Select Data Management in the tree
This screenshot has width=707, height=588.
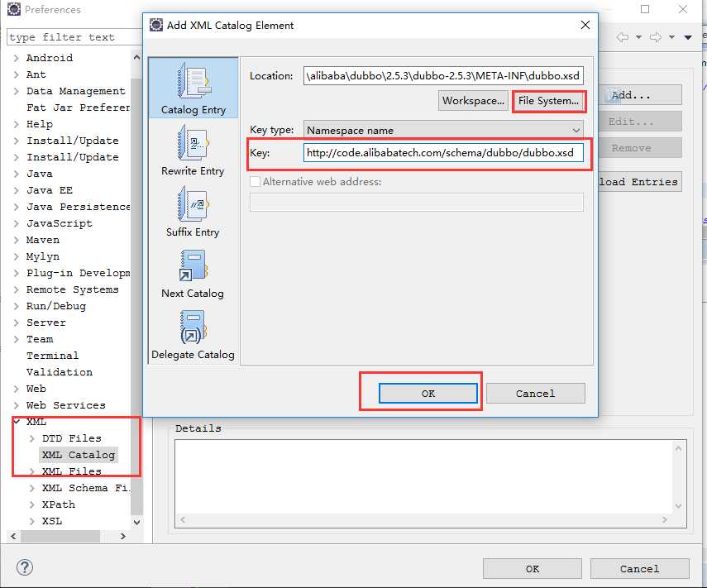(x=76, y=91)
